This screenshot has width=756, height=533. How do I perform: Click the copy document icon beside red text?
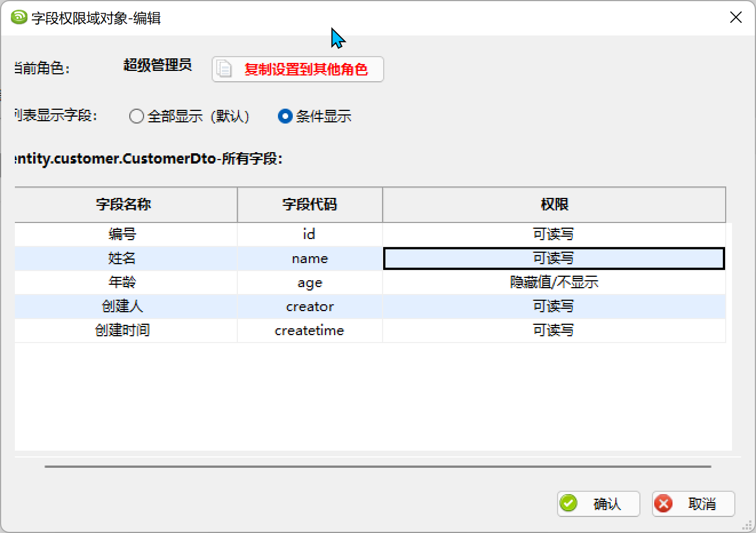224,69
